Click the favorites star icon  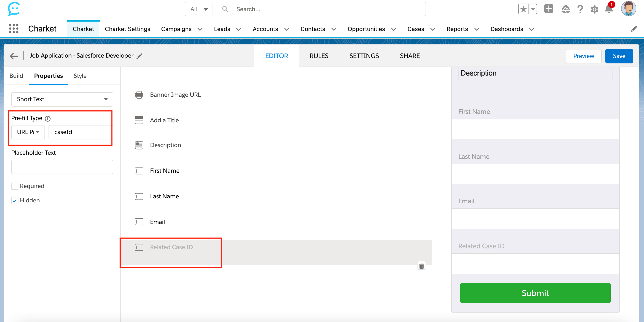523,9
